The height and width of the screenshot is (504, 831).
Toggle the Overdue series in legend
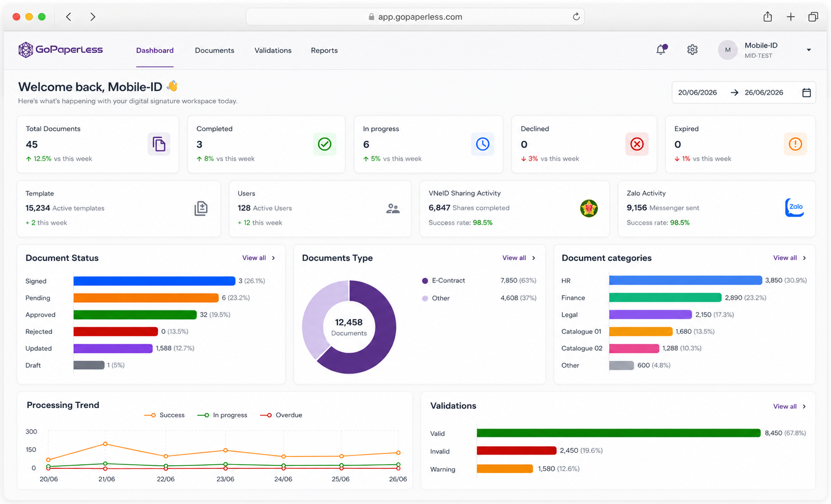281,415
